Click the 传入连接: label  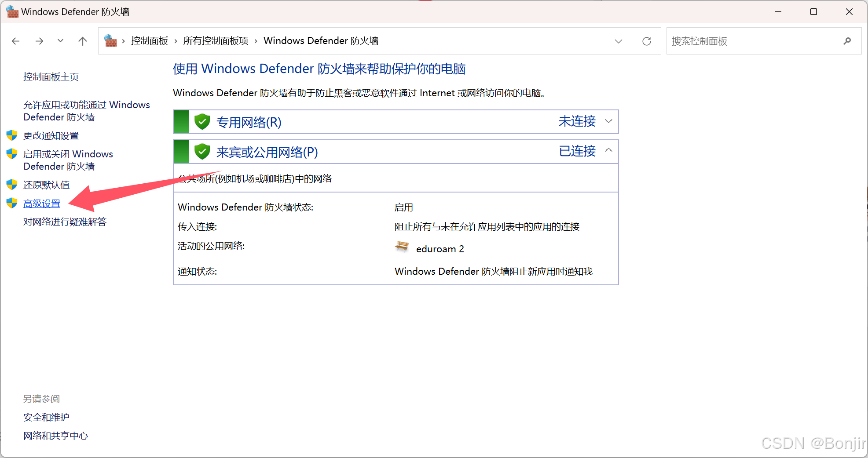click(197, 227)
